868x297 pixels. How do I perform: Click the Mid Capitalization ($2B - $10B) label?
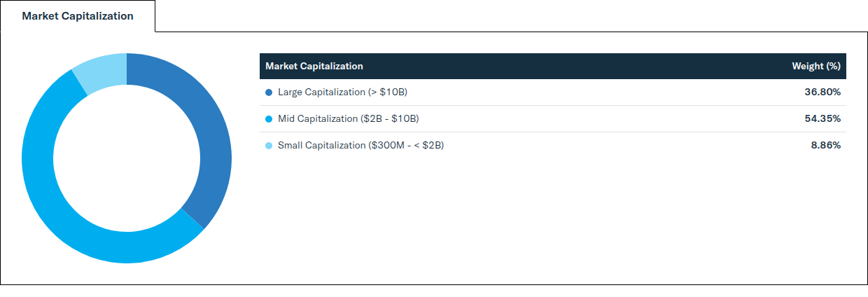pyautogui.click(x=348, y=118)
